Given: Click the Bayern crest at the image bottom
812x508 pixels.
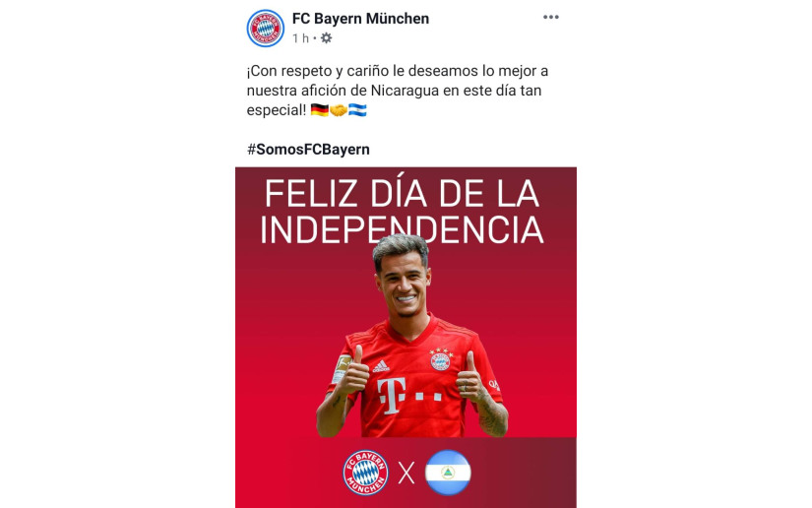Looking at the screenshot, I should (365, 473).
